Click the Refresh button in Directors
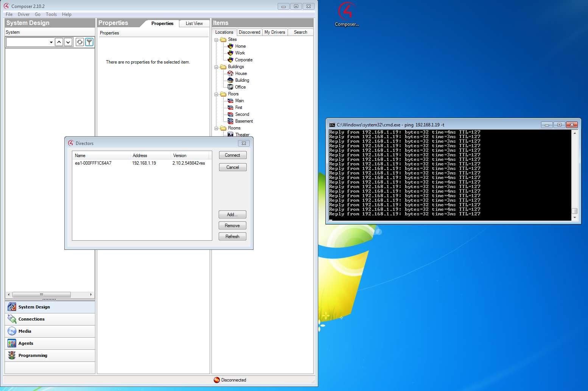This screenshot has height=391, width=588. [232, 237]
